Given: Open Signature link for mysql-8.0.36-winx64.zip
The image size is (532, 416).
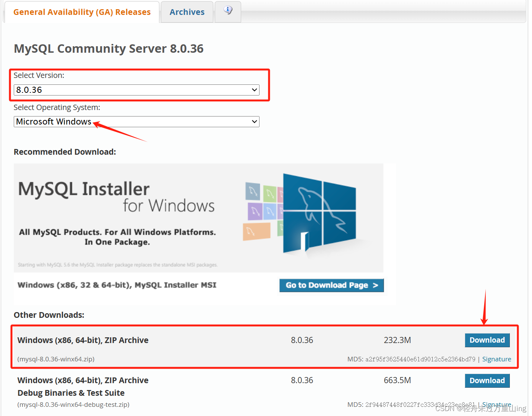Looking at the screenshot, I should [496, 359].
